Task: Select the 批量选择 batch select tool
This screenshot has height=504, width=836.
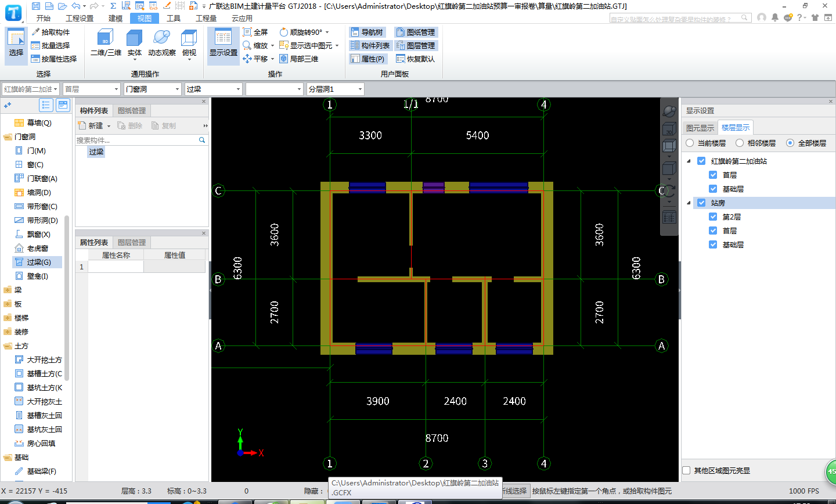Action: [51, 45]
